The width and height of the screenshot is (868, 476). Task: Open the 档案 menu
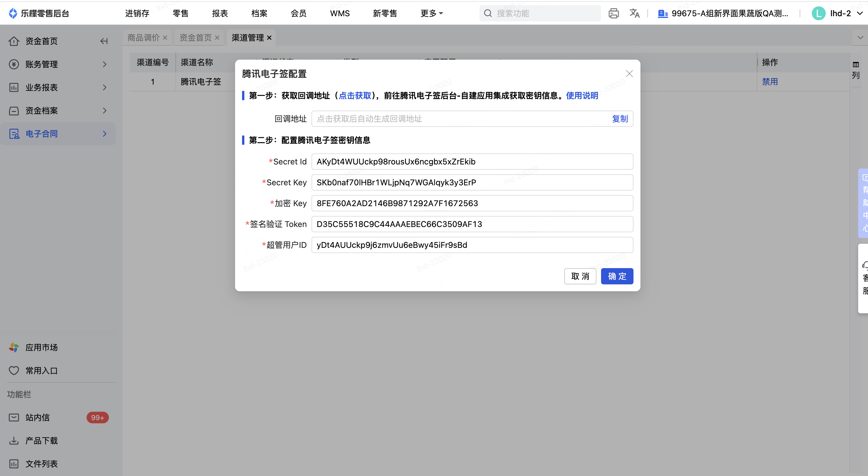pos(259,13)
